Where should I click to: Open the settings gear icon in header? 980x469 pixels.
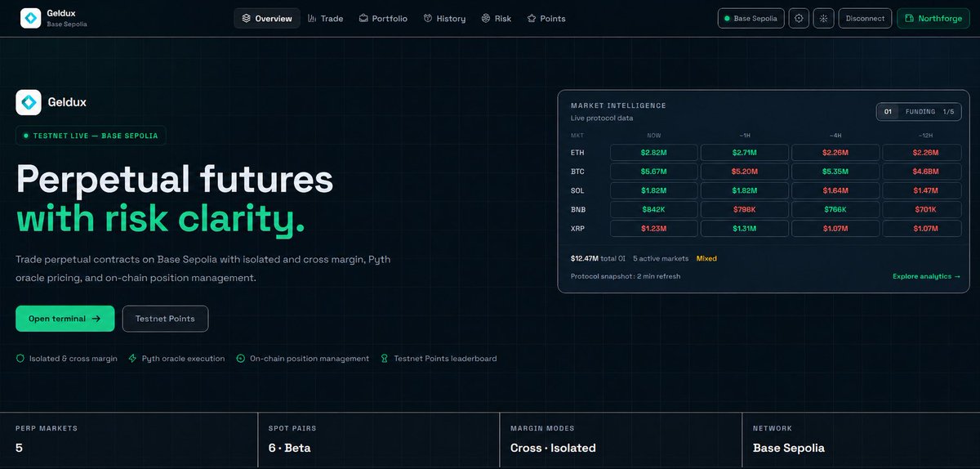pos(799,18)
